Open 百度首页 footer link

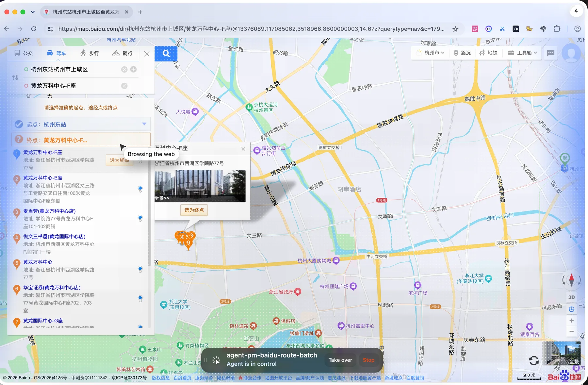coord(182,378)
